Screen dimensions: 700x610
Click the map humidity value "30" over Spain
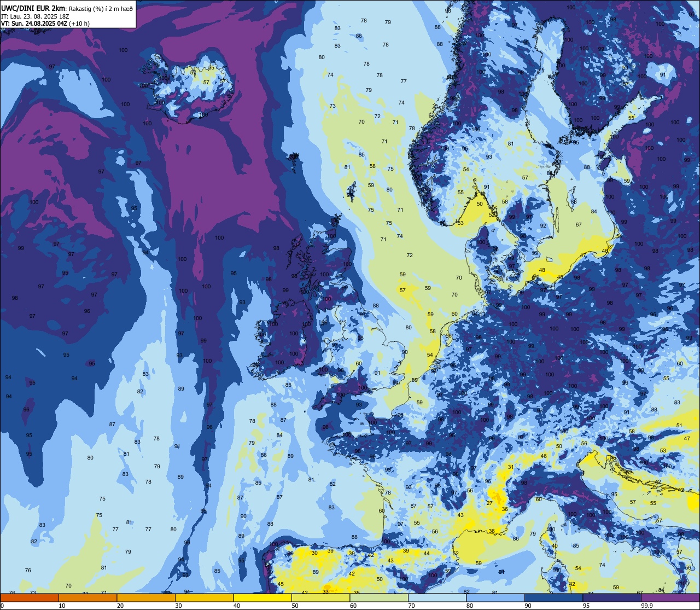point(314,553)
